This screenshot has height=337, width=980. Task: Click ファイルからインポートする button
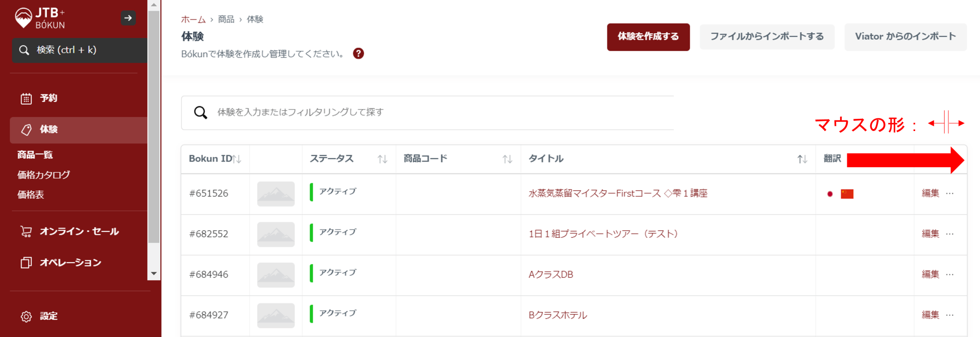point(767,37)
